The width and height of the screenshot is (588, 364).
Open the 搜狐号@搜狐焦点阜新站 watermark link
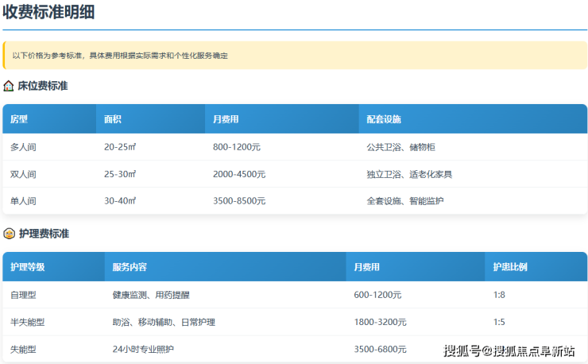(509, 350)
